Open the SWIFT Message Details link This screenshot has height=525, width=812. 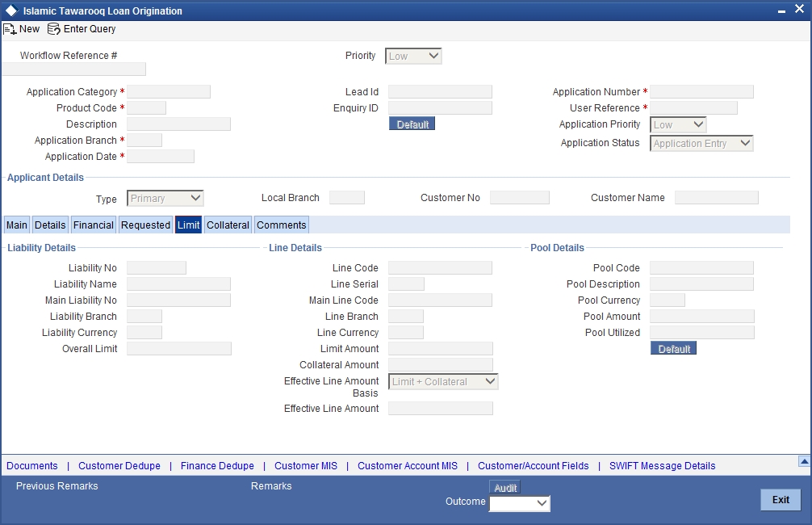(663, 466)
